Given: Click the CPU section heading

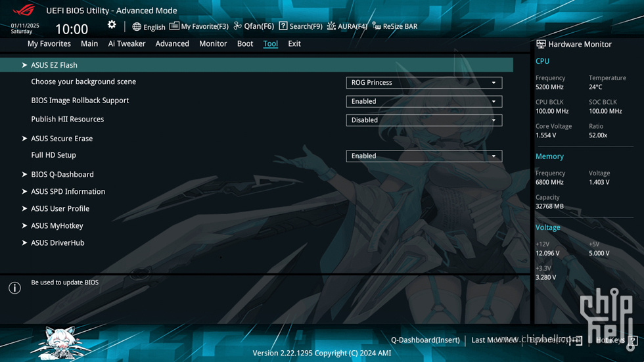Looking at the screenshot, I should pyautogui.click(x=542, y=61).
